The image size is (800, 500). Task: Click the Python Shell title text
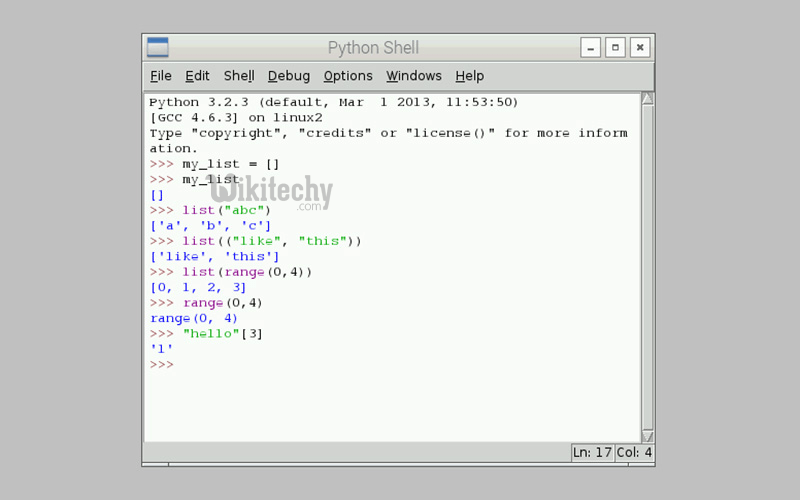(373, 48)
